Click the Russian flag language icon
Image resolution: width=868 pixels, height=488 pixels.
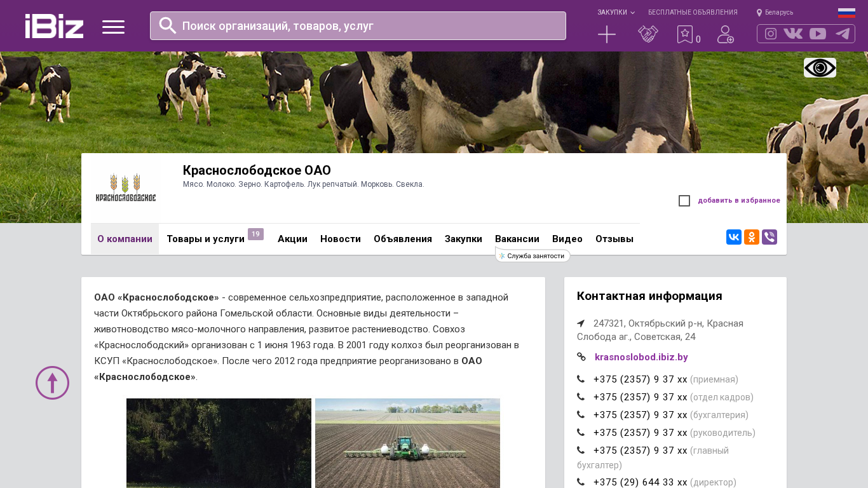click(846, 13)
